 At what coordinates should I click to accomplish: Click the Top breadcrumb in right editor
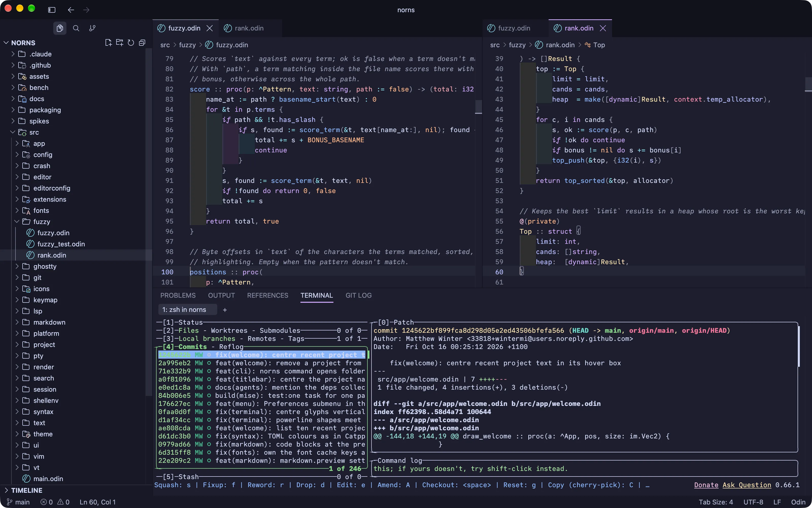(x=595, y=45)
